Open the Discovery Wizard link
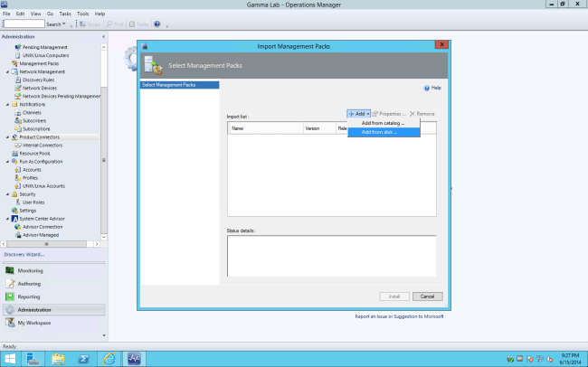This screenshot has width=588, height=367. click(x=24, y=255)
